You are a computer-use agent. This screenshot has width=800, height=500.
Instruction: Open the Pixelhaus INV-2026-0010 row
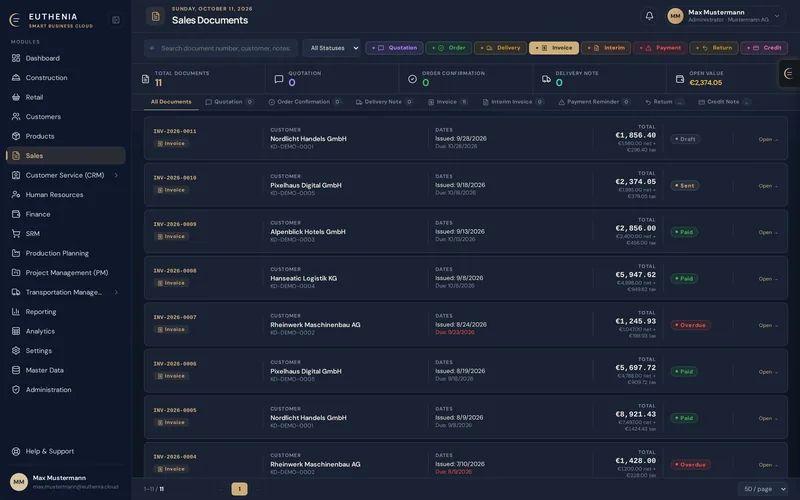pyautogui.click(x=465, y=185)
